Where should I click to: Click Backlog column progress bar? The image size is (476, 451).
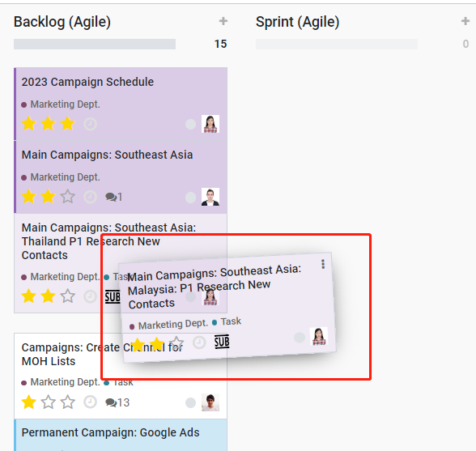click(95, 44)
